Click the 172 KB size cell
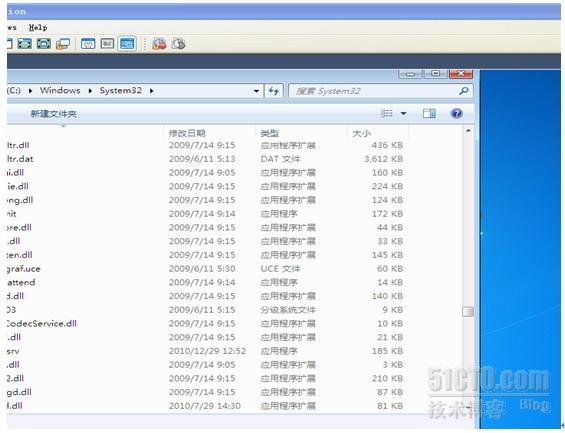 [387, 214]
